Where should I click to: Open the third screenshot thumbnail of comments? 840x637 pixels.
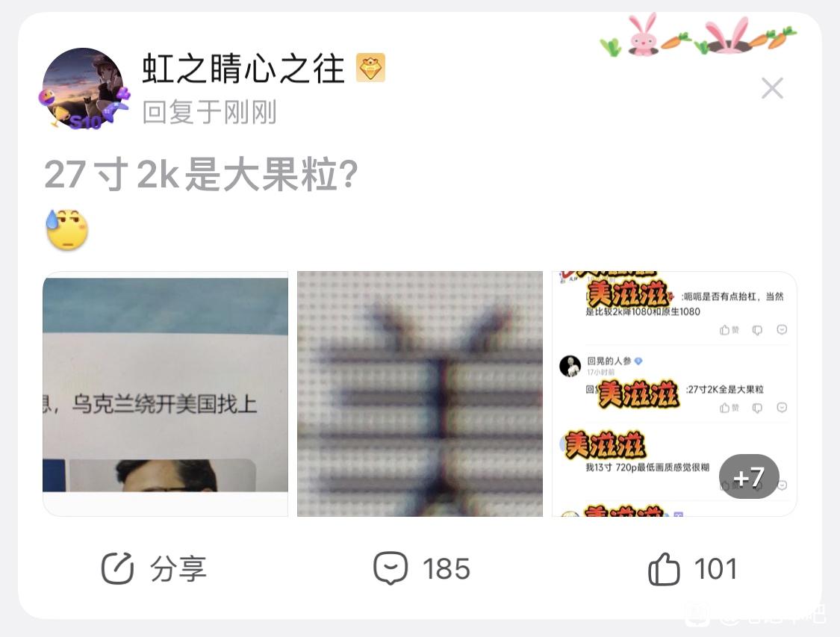click(674, 394)
